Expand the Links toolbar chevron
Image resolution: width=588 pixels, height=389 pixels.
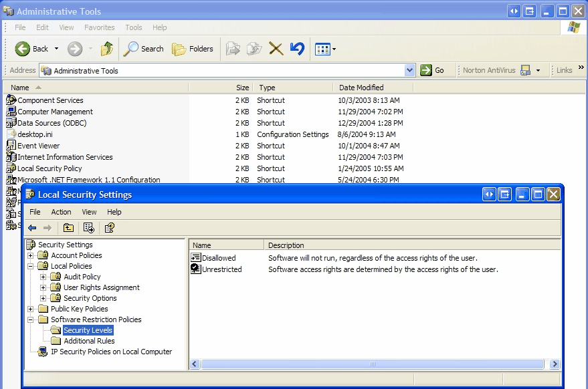click(581, 68)
